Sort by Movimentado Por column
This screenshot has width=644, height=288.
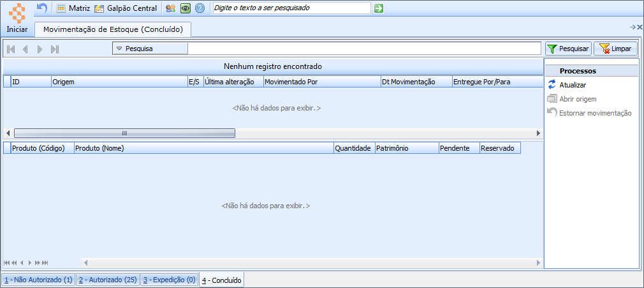(322, 82)
